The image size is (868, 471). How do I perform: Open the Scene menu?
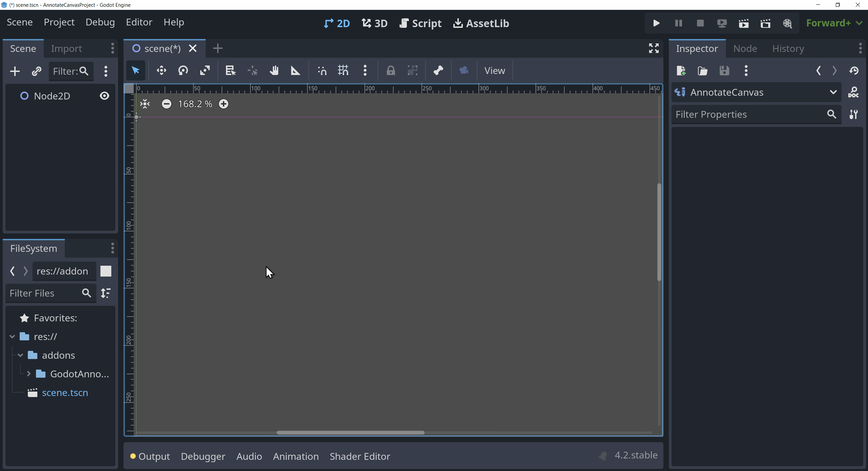tap(20, 22)
